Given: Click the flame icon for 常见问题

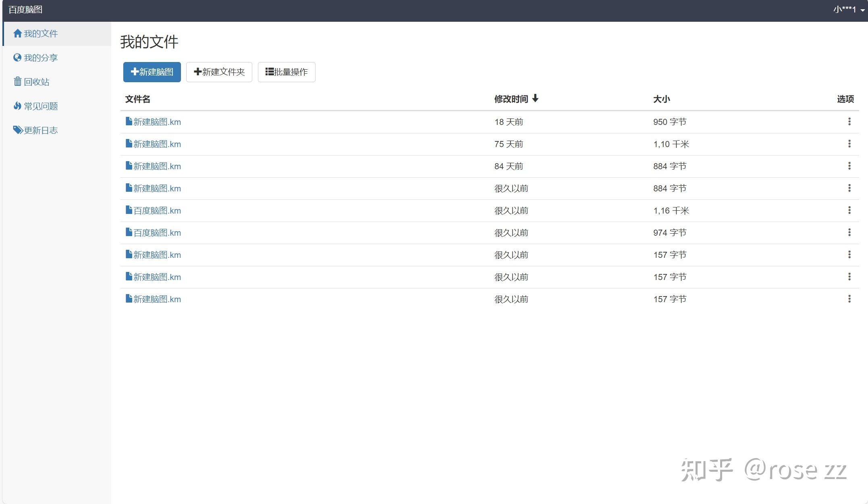Looking at the screenshot, I should [17, 106].
